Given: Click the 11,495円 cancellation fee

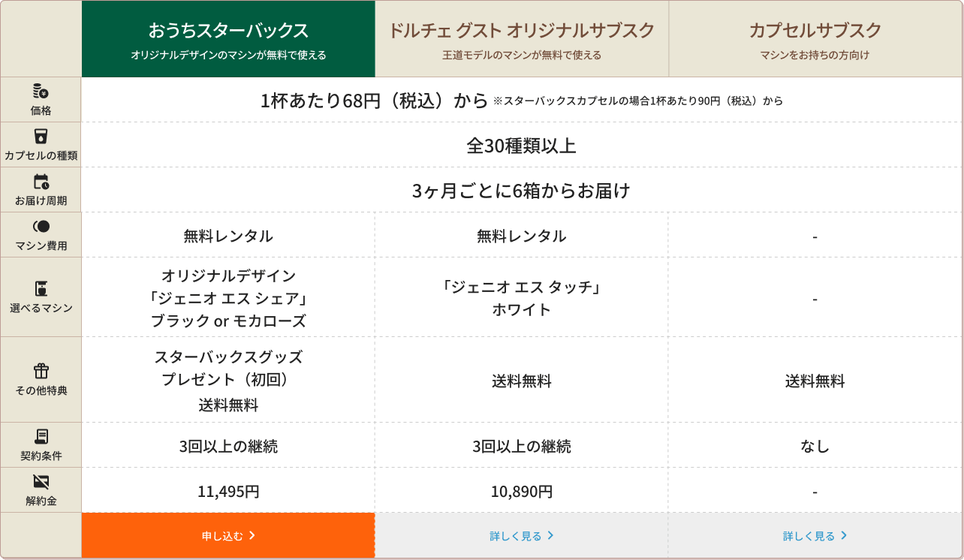Looking at the screenshot, I should point(228,492).
